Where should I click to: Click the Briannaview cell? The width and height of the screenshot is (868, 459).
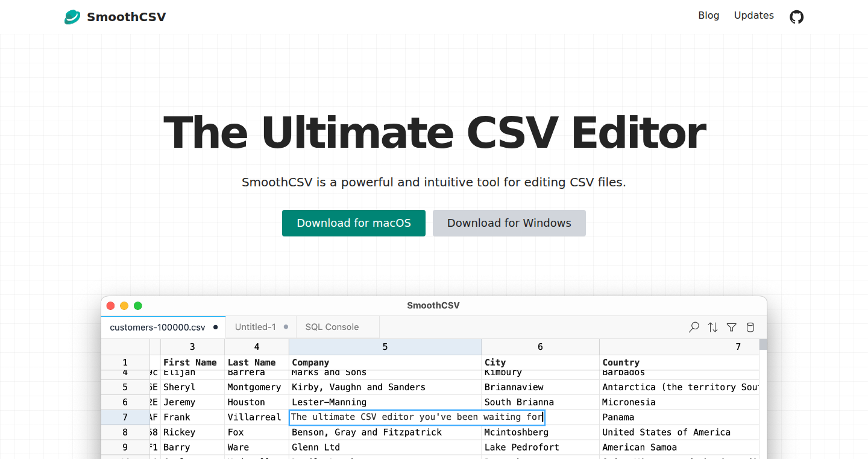[x=540, y=387]
